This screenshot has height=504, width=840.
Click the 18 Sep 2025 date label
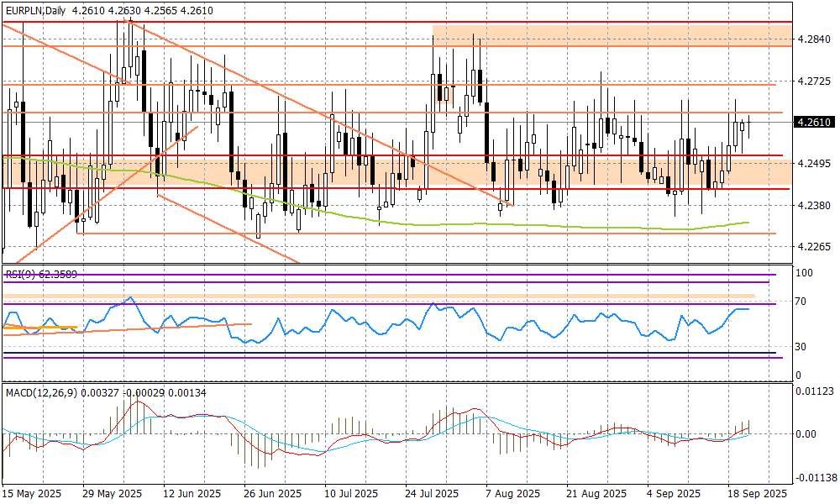[x=758, y=493]
